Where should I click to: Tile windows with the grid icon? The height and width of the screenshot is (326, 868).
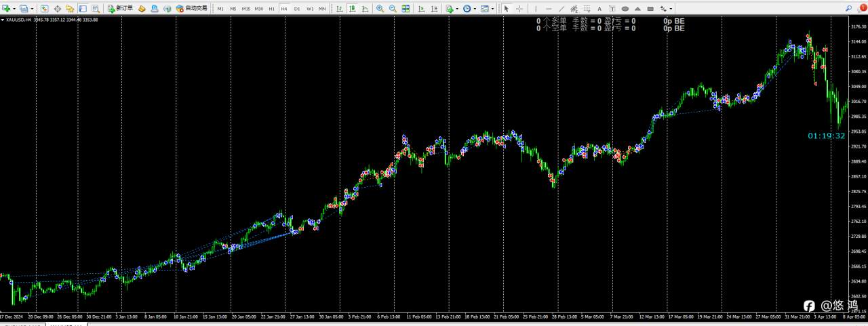coord(406,8)
